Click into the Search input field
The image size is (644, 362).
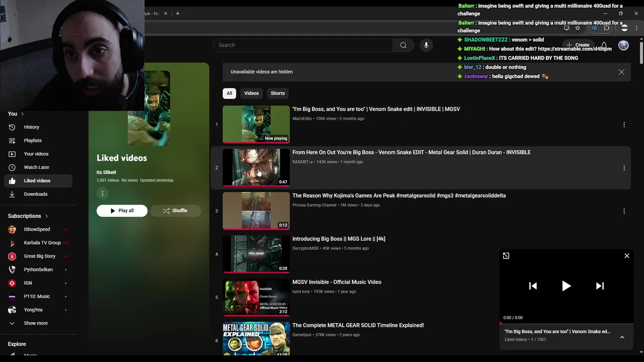303,45
